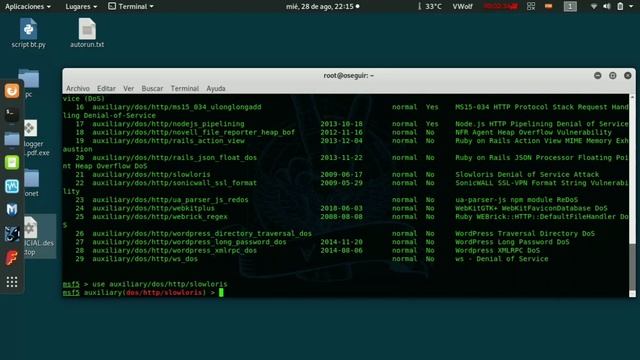This screenshot has width=640, height=360.
Task: Launch the red F application in the dock
Action: (x=12, y=258)
